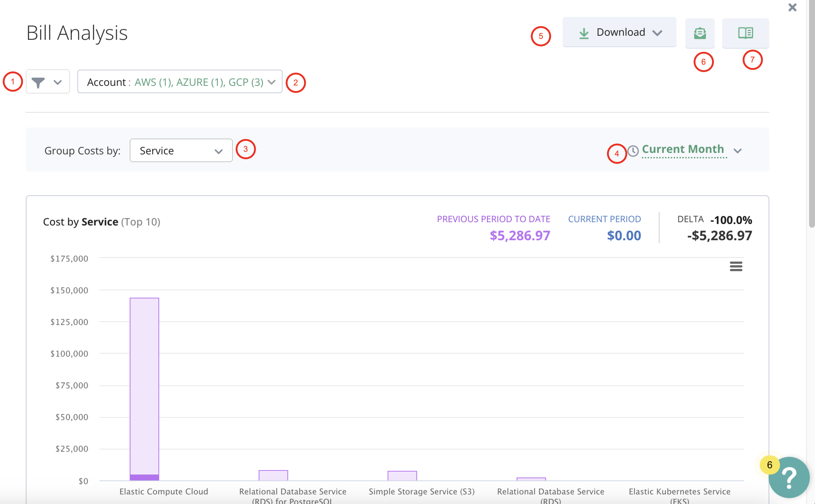Click the Relational Database Service (RDS) bar
815x504 pixels.
(531, 479)
